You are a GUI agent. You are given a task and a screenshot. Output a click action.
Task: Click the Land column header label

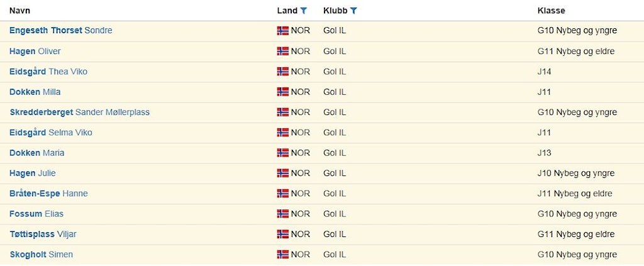[287, 11]
